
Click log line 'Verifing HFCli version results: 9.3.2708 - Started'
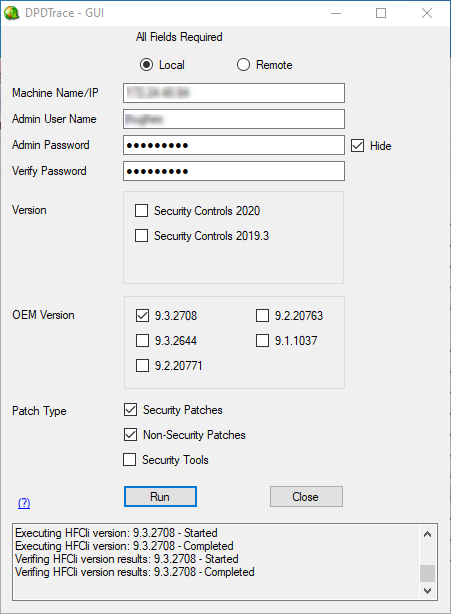[x=127, y=559]
